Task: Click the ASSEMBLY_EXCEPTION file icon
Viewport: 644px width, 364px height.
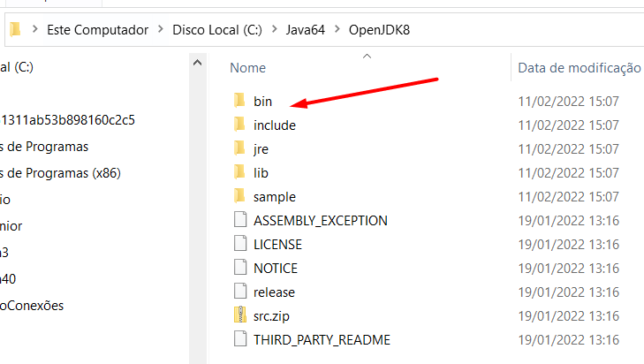Action: (240, 219)
